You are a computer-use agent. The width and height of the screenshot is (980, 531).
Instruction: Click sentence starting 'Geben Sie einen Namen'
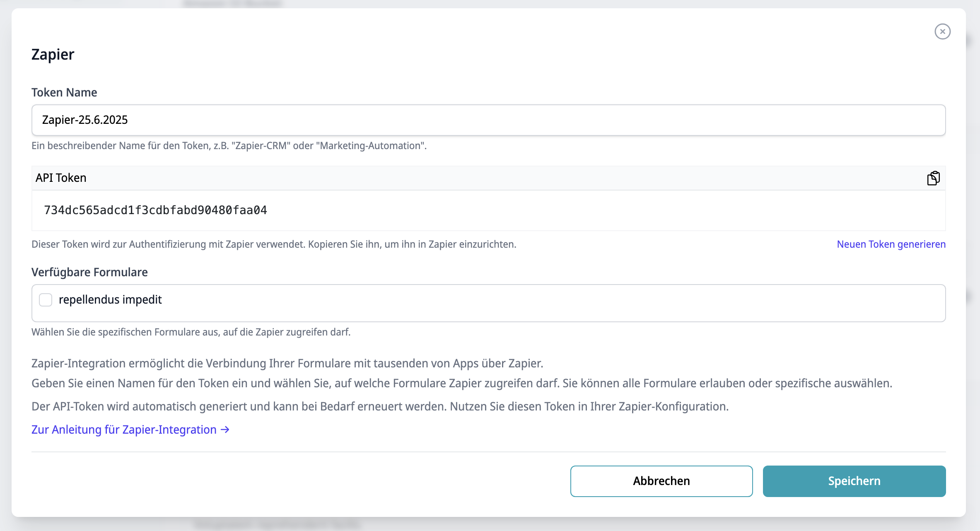click(462, 383)
